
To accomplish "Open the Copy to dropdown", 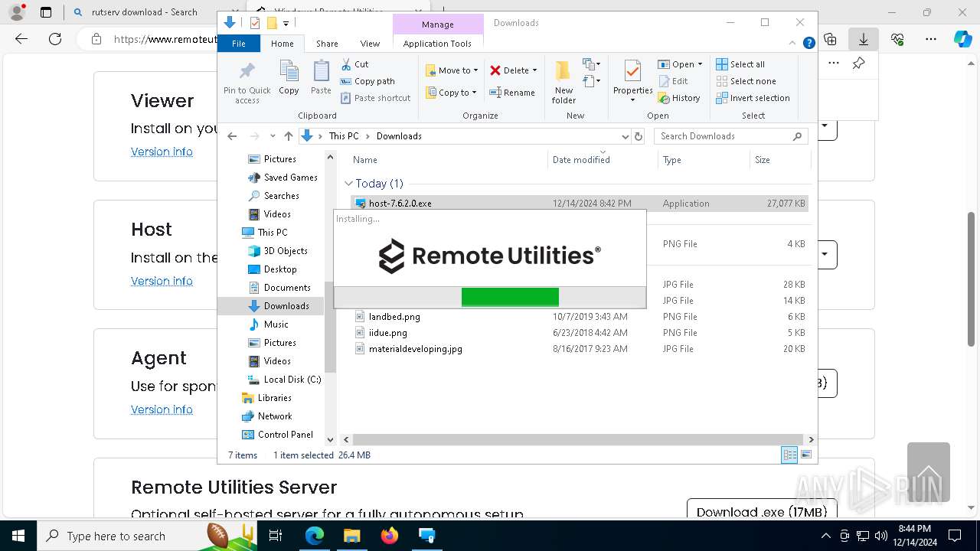I will (x=451, y=93).
